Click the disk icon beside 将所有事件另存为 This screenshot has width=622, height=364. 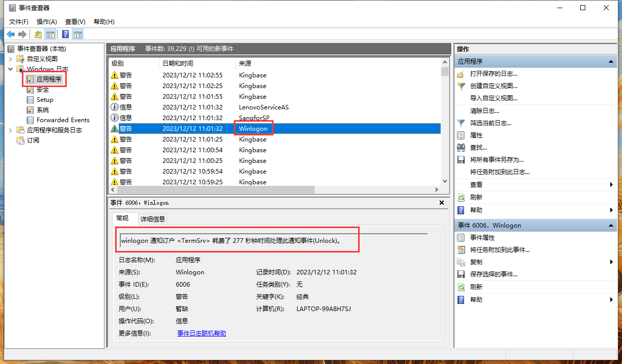461,160
